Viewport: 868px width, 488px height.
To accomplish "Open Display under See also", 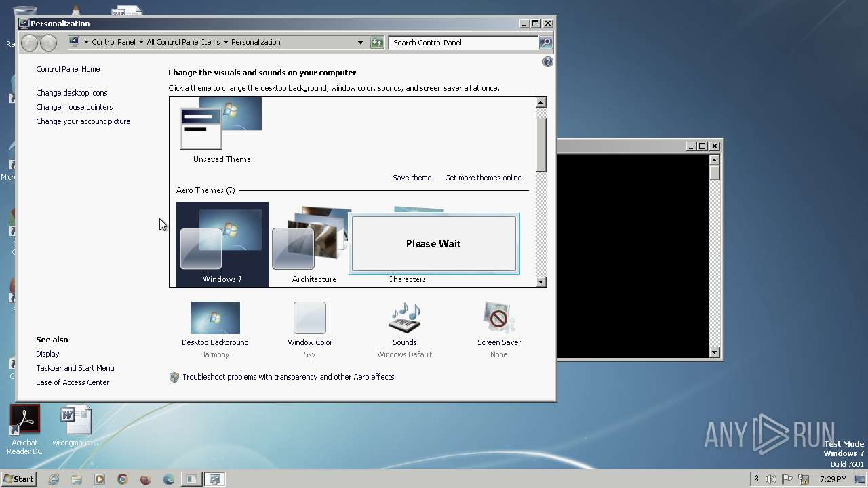I will coord(47,354).
